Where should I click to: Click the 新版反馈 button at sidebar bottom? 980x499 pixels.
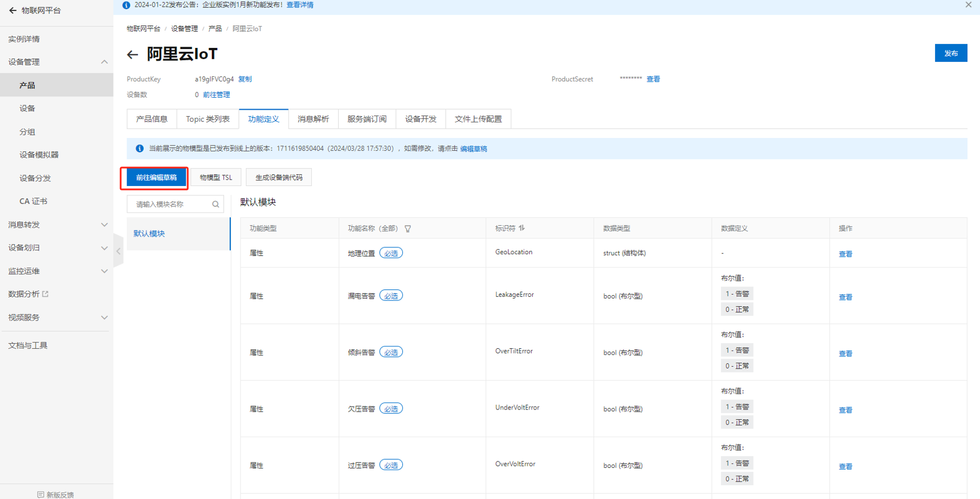[x=56, y=495]
